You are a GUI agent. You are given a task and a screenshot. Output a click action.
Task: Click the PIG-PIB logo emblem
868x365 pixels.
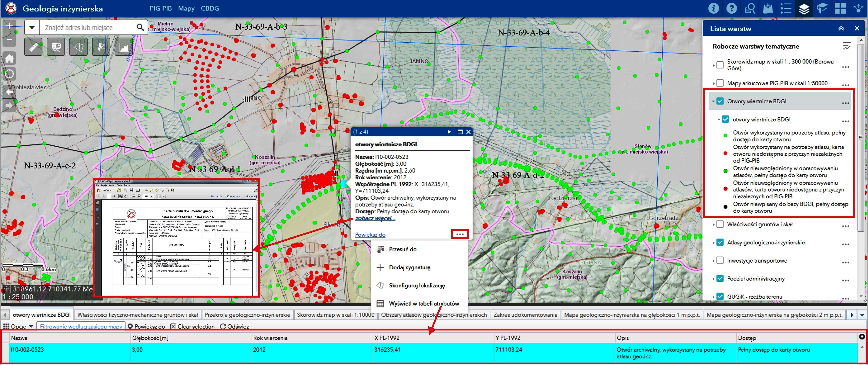[x=11, y=8]
